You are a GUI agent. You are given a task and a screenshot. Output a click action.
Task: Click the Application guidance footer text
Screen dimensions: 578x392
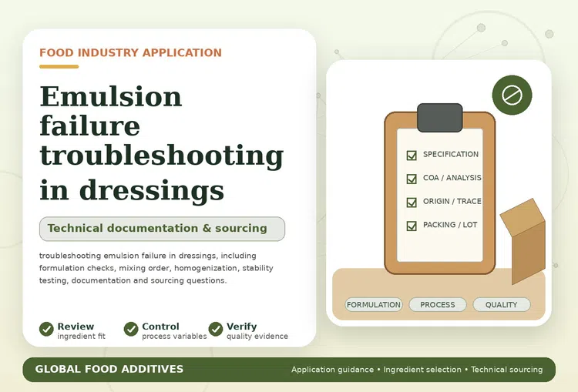332,370
